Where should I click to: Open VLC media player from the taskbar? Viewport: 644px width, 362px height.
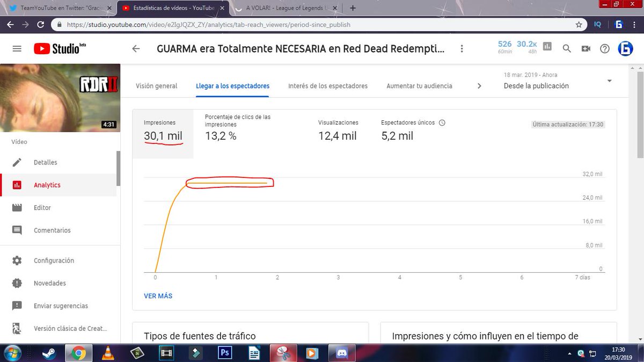pos(108,353)
